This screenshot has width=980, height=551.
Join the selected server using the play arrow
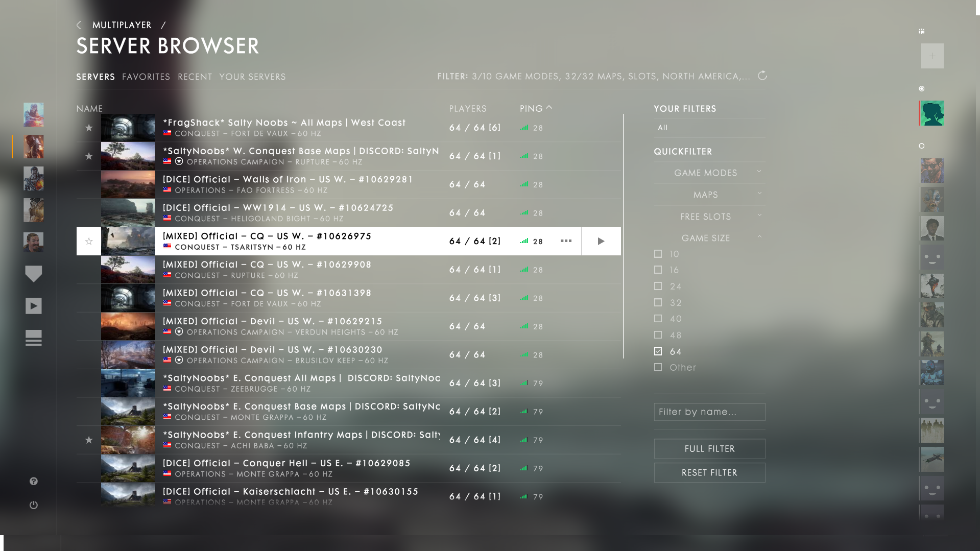[601, 241]
